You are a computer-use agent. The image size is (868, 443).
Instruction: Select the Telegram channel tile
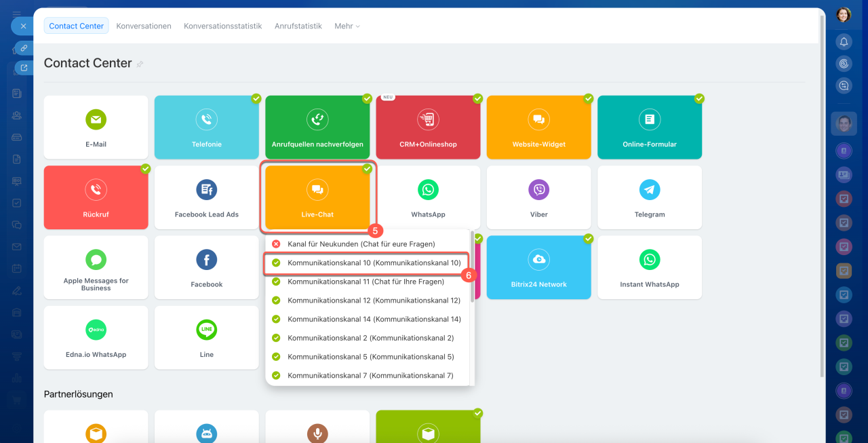point(649,197)
